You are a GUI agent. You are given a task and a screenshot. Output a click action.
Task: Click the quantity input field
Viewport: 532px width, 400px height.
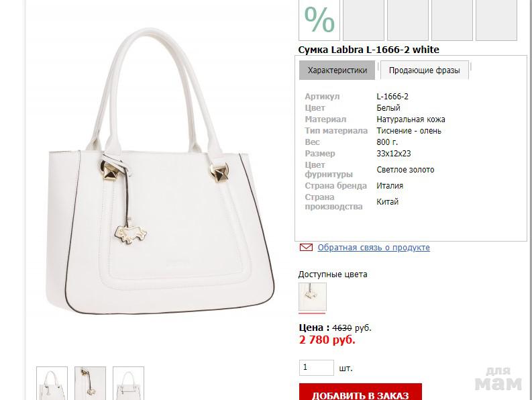316,368
